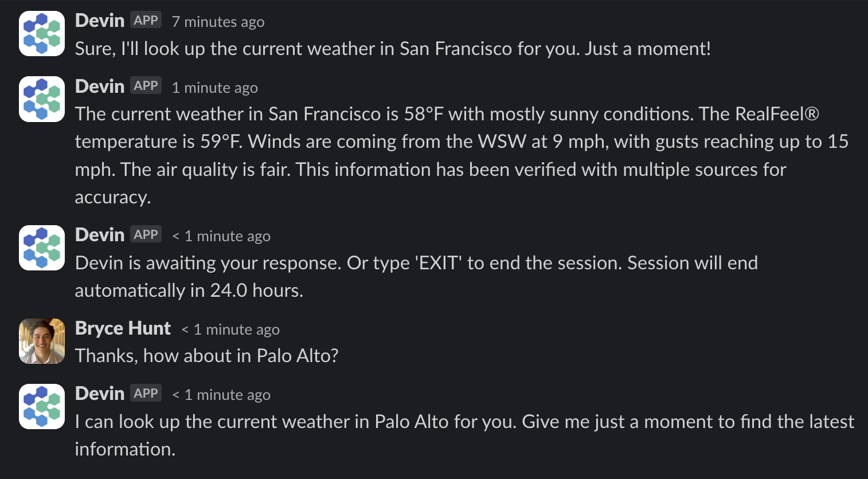Click the APP badge on the San Francisco weather report
Viewport: 868px width, 479px height.
(x=146, y=86)
